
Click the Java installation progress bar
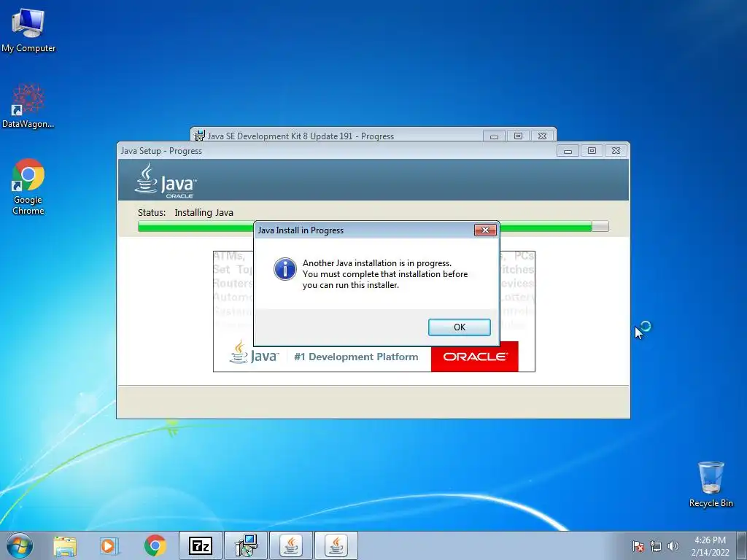tap(373, 227)
